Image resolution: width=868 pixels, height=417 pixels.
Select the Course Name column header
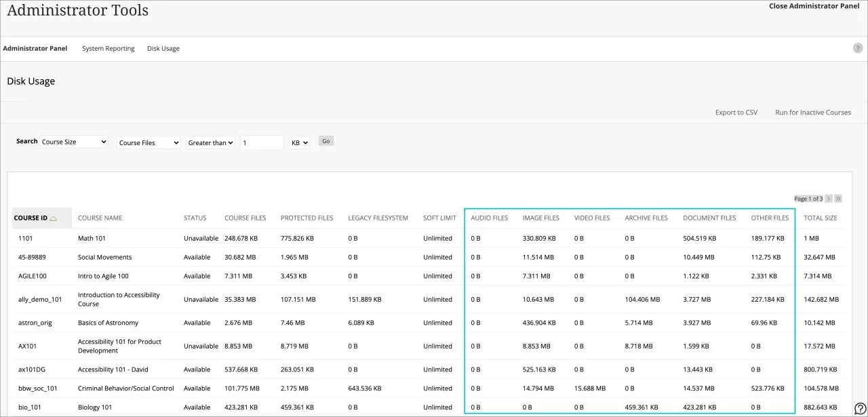(100, 218)
